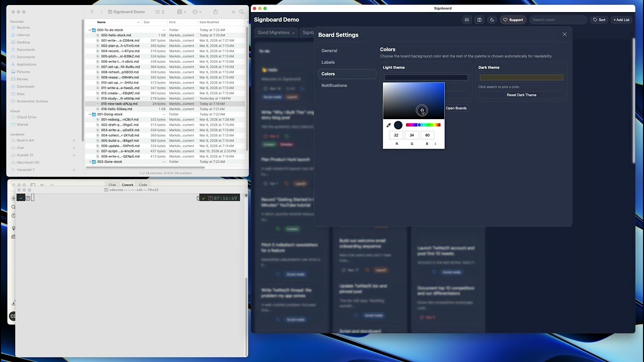Click the Open Boards button
This screenshot has width=644, height=362.
point(456,108)
